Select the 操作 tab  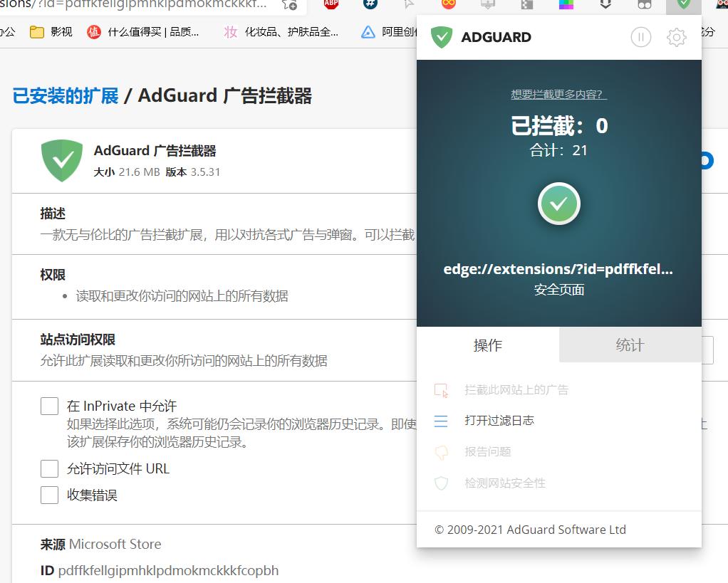pos(488,346)
